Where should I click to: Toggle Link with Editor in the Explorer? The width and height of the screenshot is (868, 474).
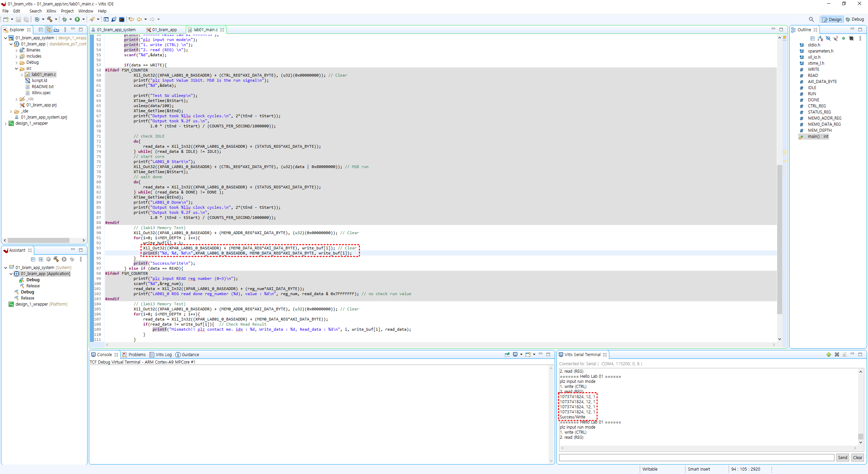48,29
